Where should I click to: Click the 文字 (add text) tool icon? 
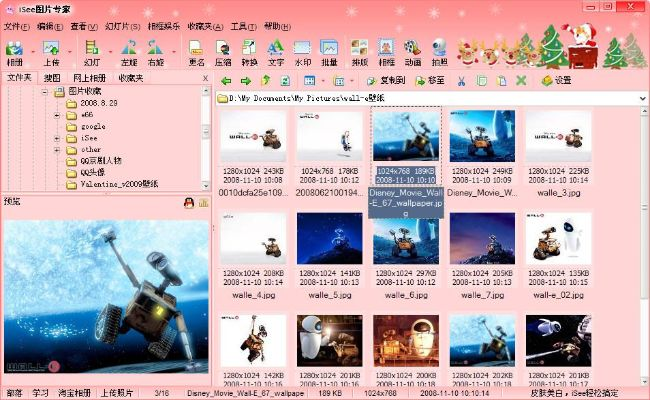(275, 52)
